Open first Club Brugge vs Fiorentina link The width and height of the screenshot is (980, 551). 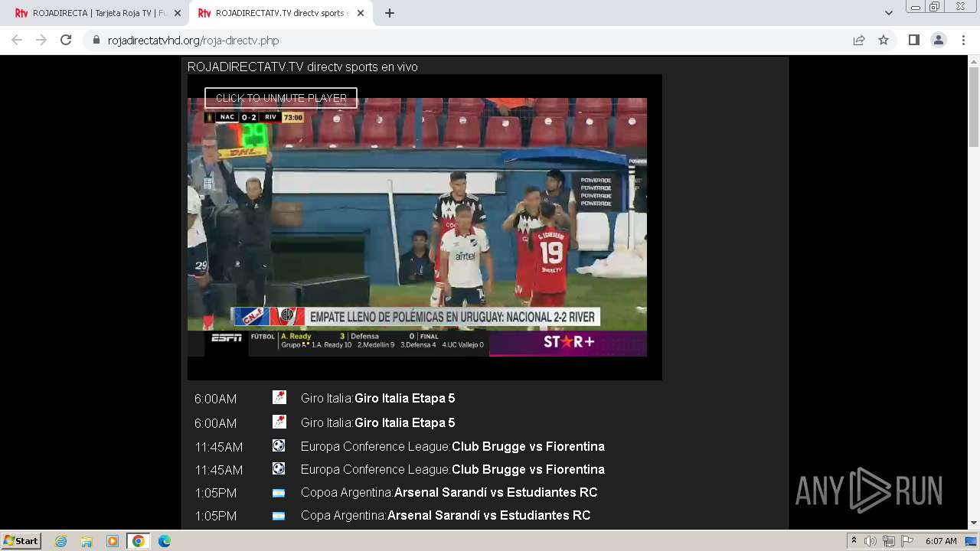click(x=528, y=446)
